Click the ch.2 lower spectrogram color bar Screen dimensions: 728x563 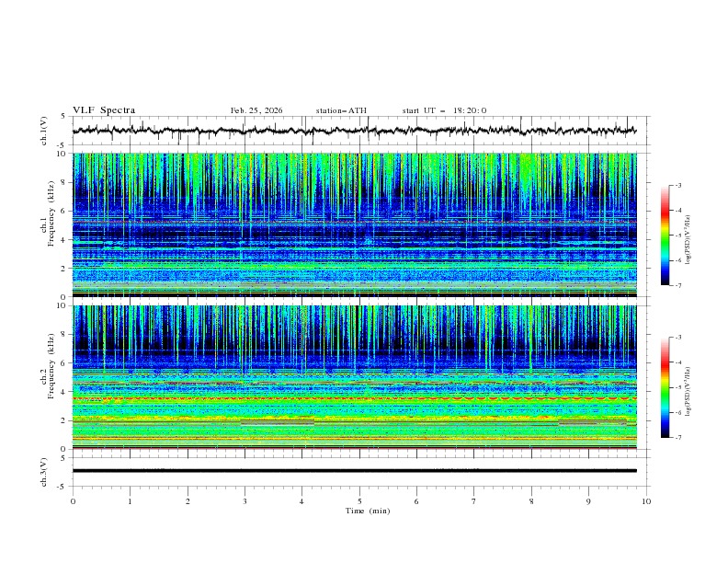coord(665,387)
